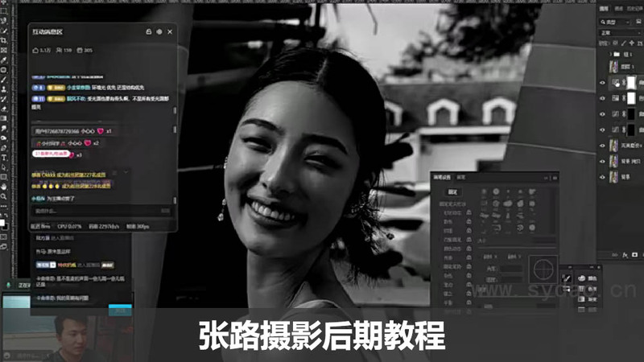Viewport: 644px width, 362px height.
Task: Toggle visibility of the first black-mask adjustment layer
Action: coord(602,114)
